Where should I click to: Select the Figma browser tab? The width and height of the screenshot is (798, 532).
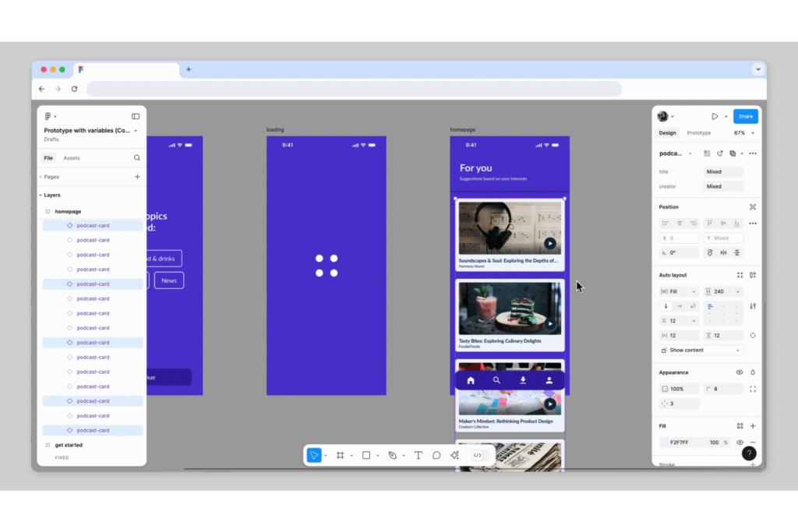tap(127, 69)
